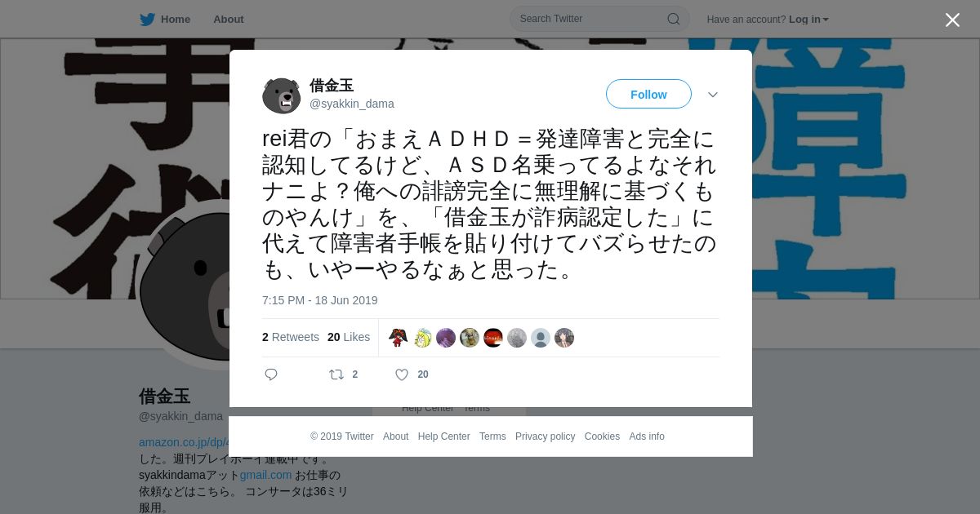The width and height of the screenshot is (980, 514).
Task: Click the Twitter bird Home icon
Action: (147, 19)
